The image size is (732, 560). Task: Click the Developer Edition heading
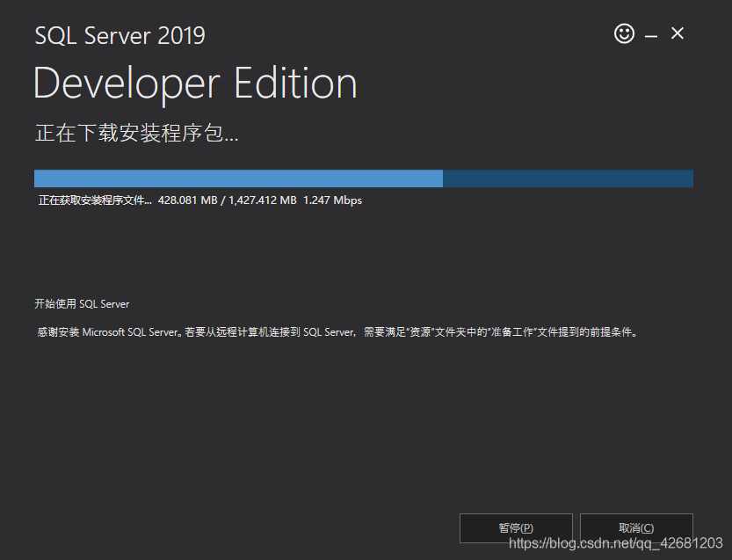[195, 84]
